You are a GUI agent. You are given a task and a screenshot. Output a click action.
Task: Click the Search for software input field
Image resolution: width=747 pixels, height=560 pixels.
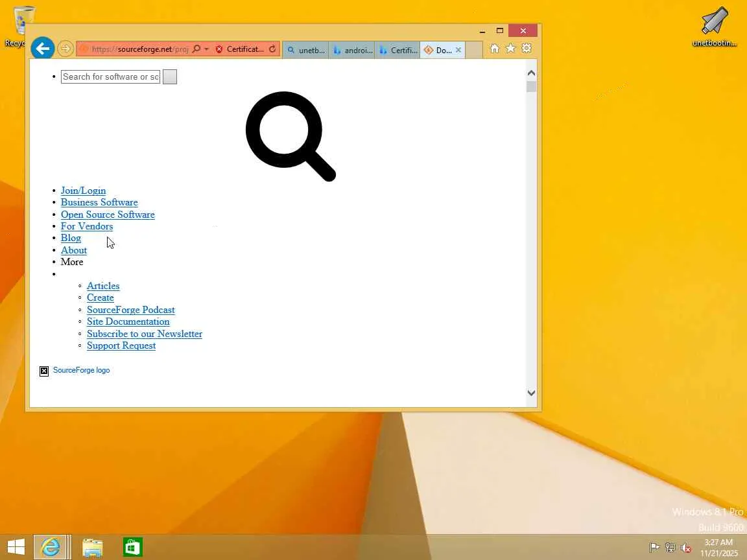tap(110, 76)
